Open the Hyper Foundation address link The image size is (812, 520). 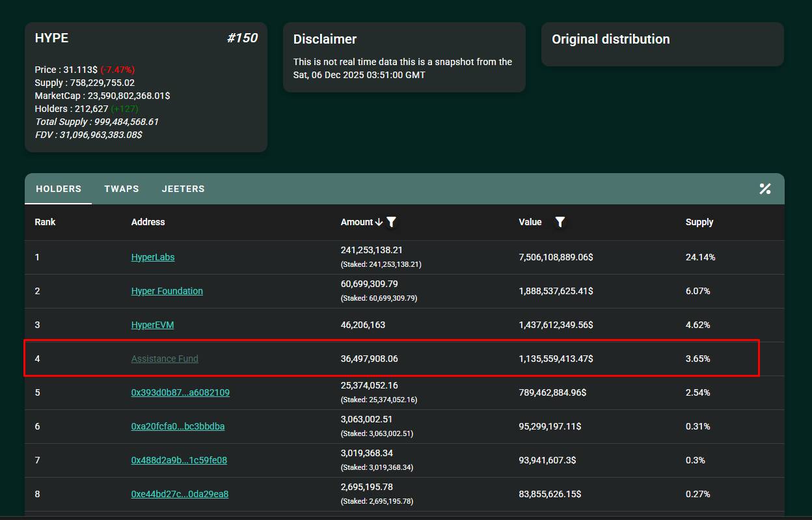pos(167,291)
